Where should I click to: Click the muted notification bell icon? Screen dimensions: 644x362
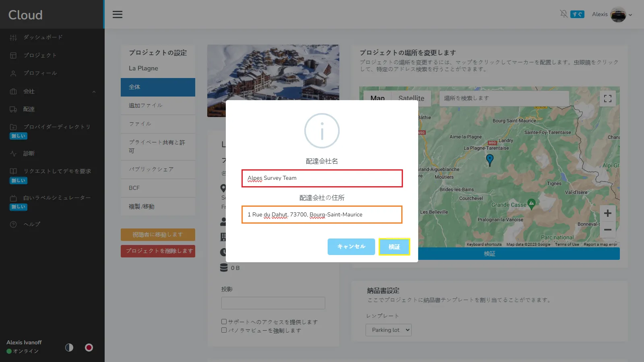563,14
